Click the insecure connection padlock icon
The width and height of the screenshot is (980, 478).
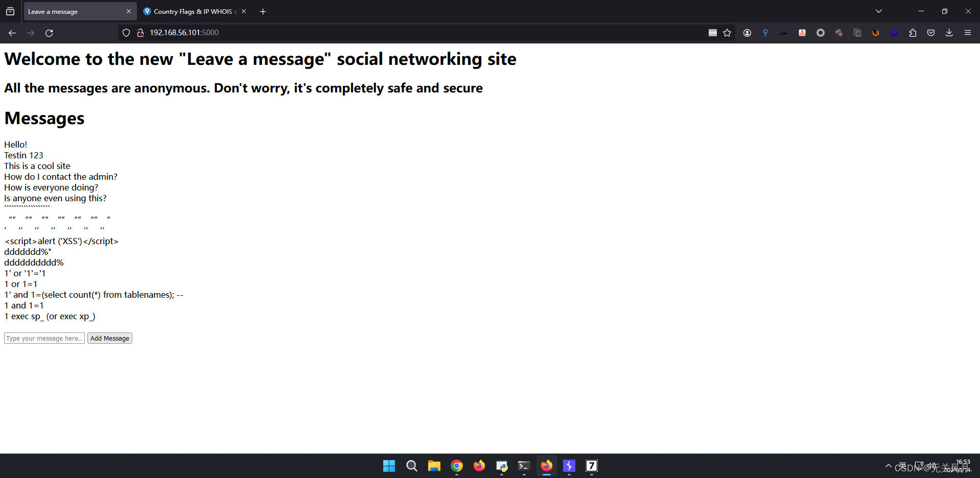pos(141,33)
